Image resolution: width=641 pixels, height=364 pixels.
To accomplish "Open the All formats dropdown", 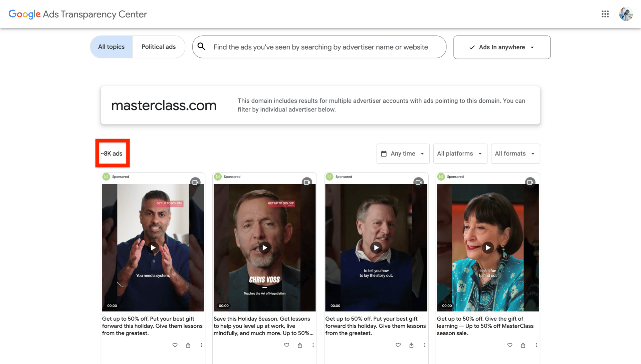I will pos(515,153).
